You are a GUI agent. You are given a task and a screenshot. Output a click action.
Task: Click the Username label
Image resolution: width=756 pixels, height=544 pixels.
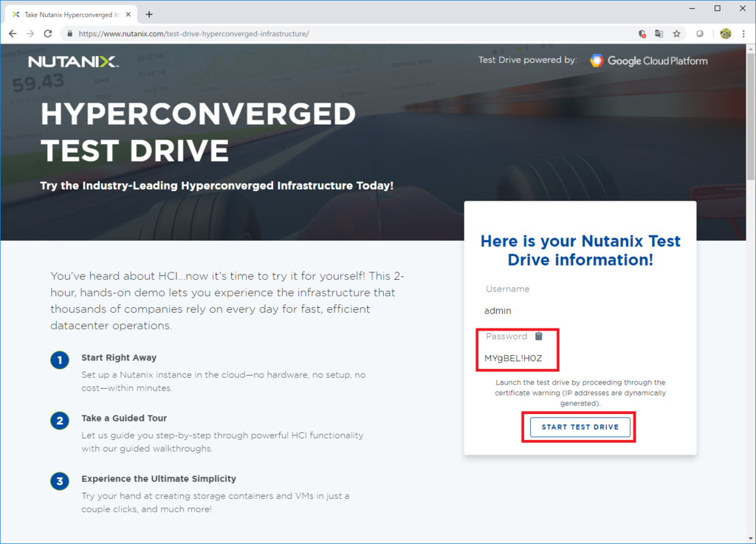507,289
